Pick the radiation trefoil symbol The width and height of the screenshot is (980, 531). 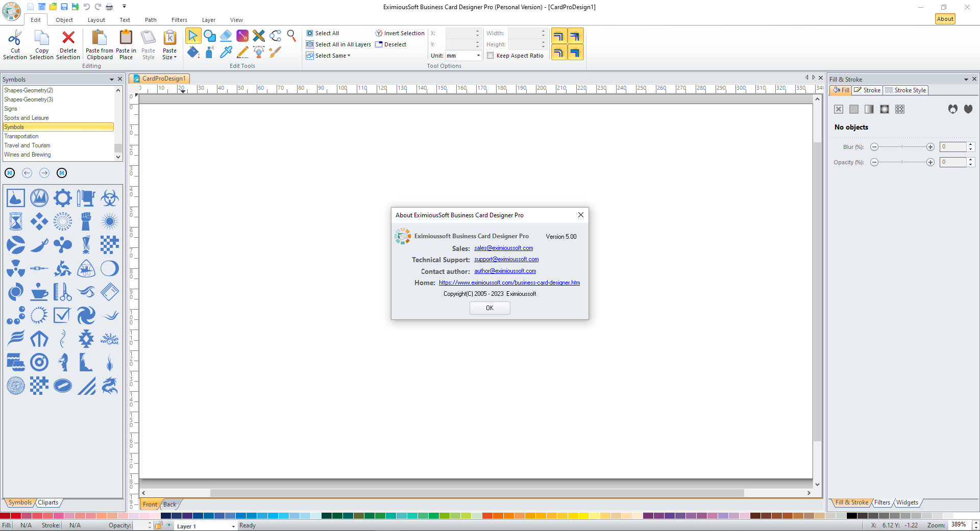pos(16,268)
